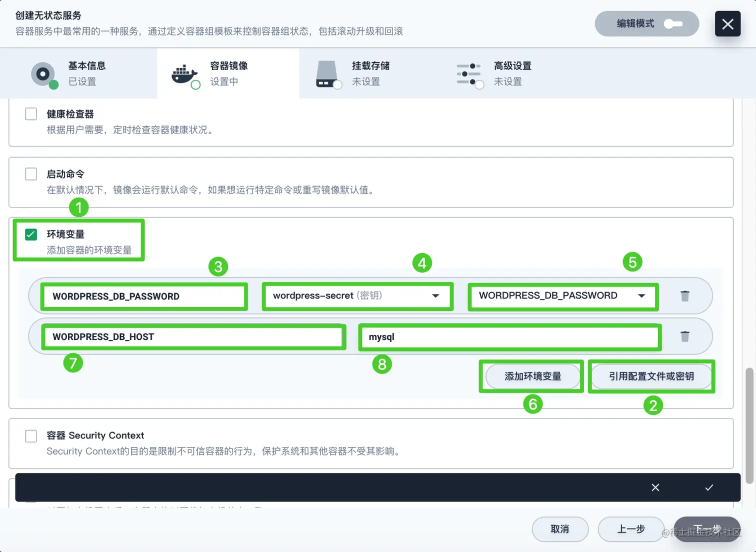This screenshot has height=552, width=756.
Task: Delete the WORDPRESS_DB_PASSWORD variable row trash icon
Action: [684, 296]
